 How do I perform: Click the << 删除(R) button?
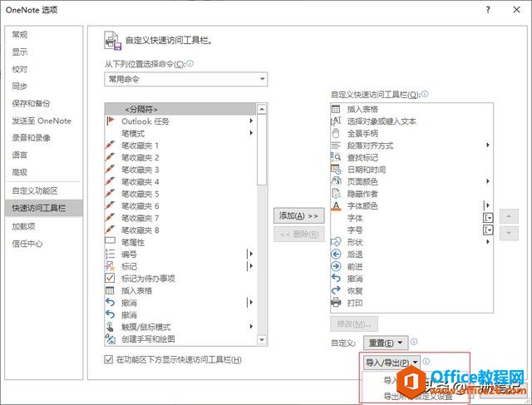[x=299, y=234]
